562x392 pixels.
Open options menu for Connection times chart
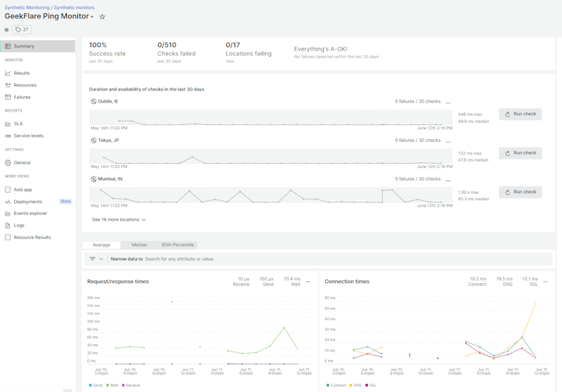pos(546,282)
